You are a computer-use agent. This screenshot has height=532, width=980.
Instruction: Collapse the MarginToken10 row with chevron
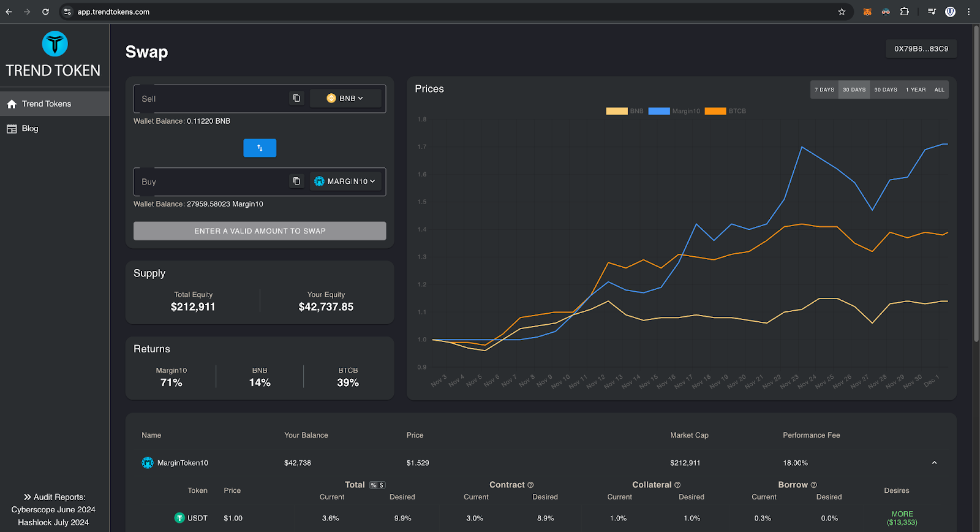[x=934, y=463]
